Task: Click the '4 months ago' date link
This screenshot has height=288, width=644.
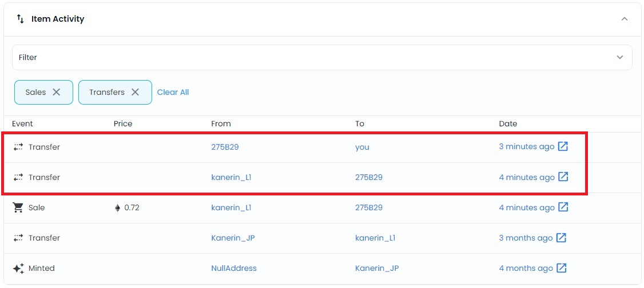Action: (526, 269)
